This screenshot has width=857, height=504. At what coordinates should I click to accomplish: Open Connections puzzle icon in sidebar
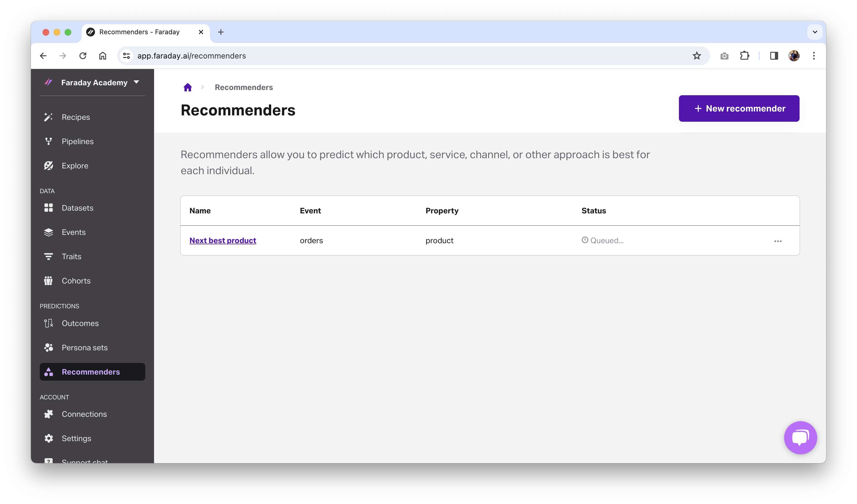[x=48, y=414]
